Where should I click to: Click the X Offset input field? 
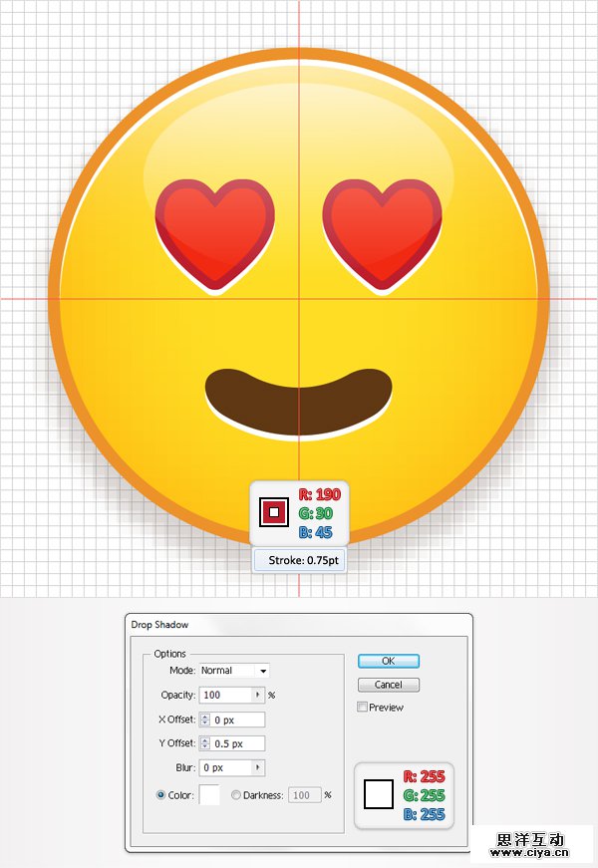click(237, 720)
